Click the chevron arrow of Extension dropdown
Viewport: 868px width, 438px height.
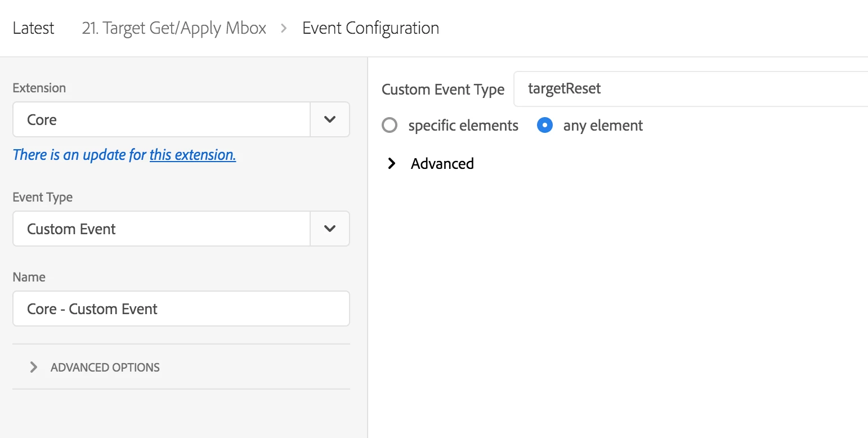pos(330,119)
